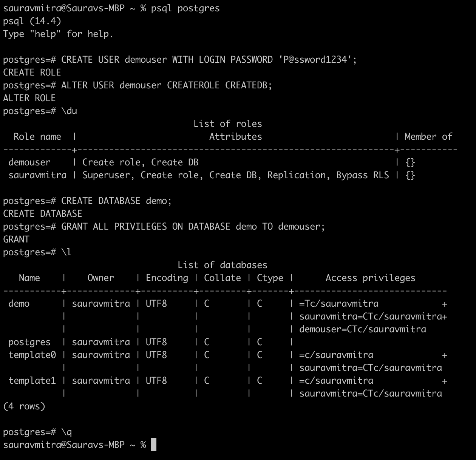Click the 'psql postgres' command on the first line

click(x=185, y=8)
